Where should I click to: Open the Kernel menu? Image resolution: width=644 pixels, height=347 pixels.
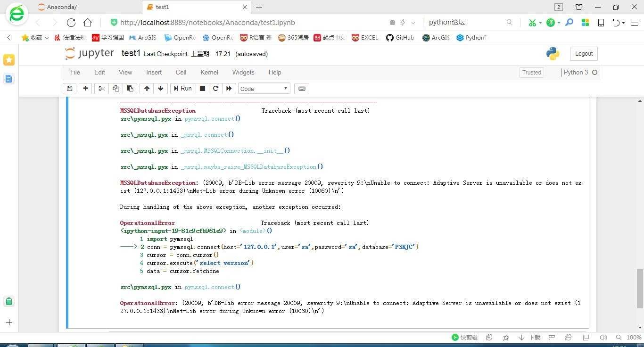[209, 72]
